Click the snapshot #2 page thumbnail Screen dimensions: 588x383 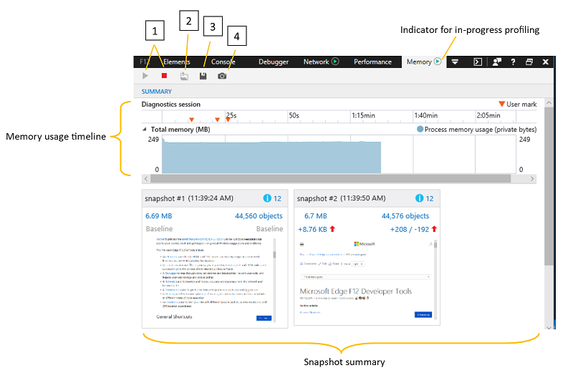pos(367,280)
